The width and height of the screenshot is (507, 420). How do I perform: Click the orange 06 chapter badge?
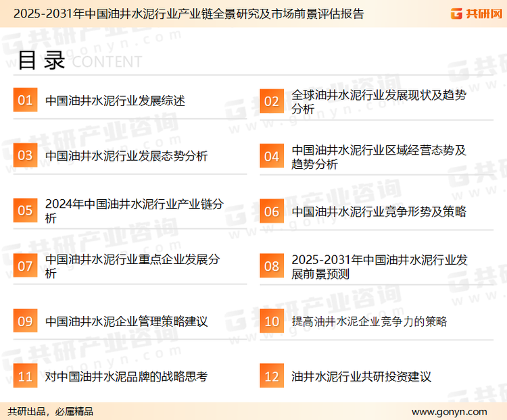pos(272,211)
